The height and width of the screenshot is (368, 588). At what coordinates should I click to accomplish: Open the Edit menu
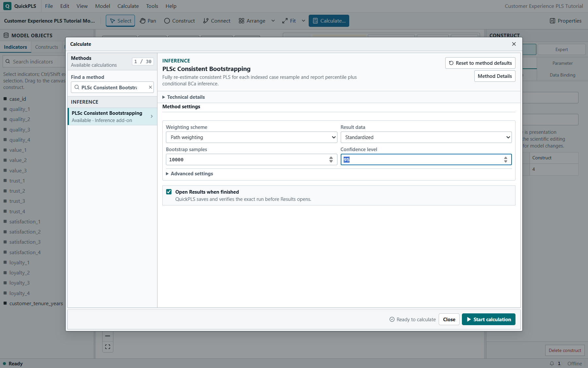click(x=65, y=6)
